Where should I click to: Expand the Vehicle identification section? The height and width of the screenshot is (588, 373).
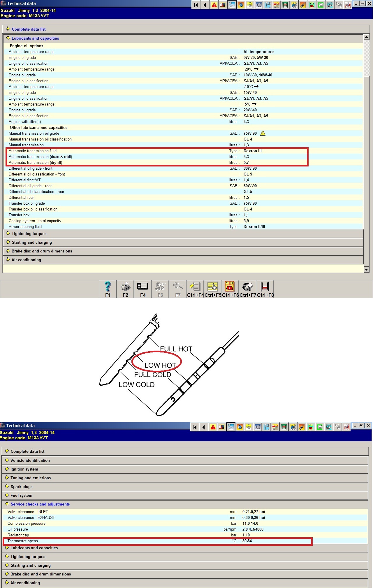30,460
